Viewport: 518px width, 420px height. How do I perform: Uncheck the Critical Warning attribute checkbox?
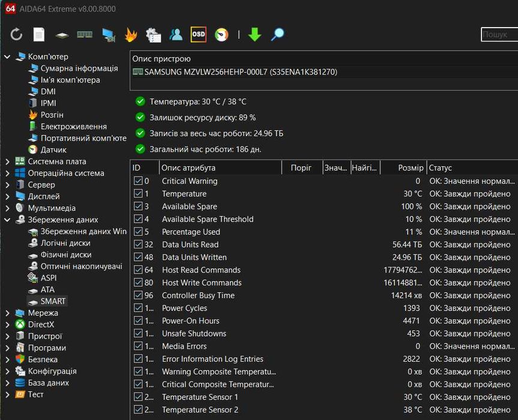tap(138, 181)
